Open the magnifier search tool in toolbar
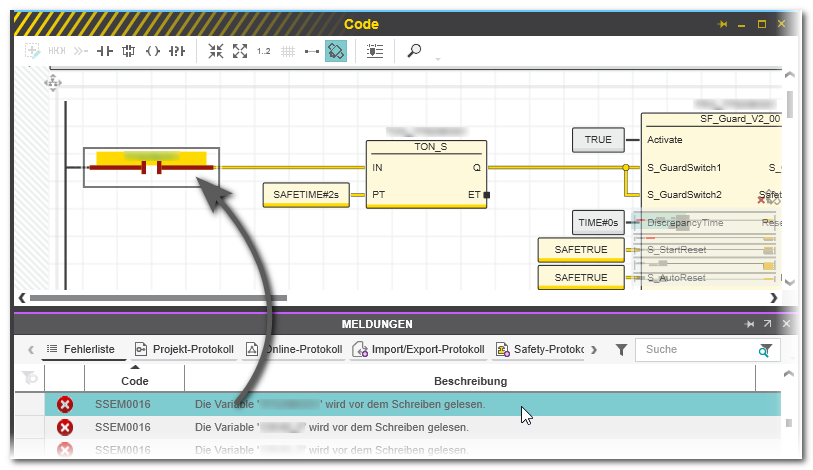The height and width of the screenshot is (470, 813). [414, 51]
